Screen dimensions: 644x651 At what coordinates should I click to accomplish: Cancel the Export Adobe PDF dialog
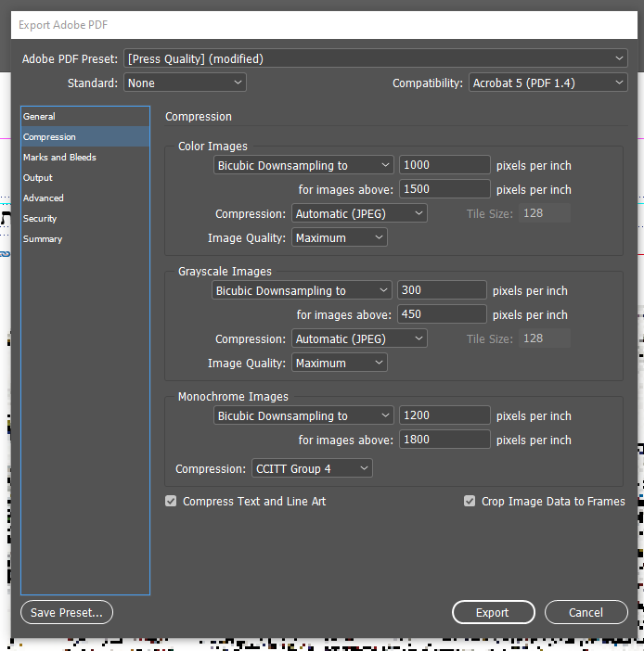[x=586, y=612]
